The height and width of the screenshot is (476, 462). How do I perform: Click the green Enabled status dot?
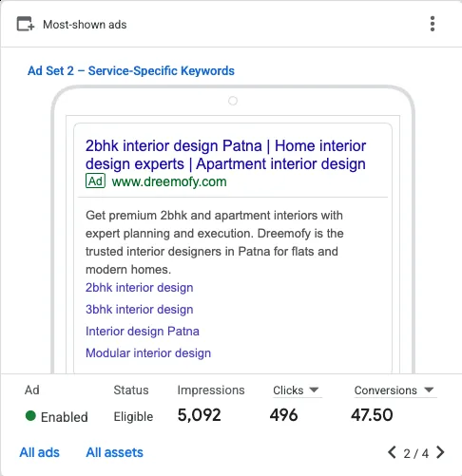coord(30,416)
